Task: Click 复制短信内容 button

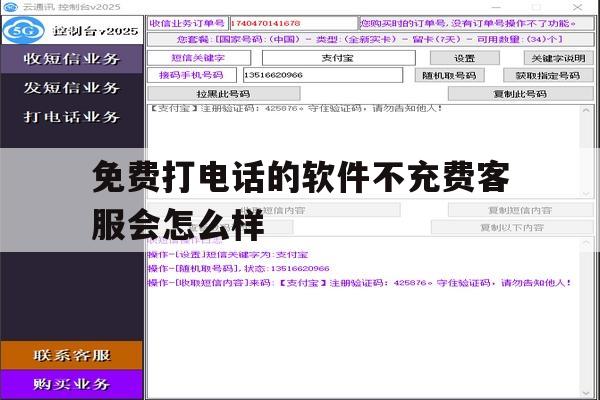Action: (520, 210)
